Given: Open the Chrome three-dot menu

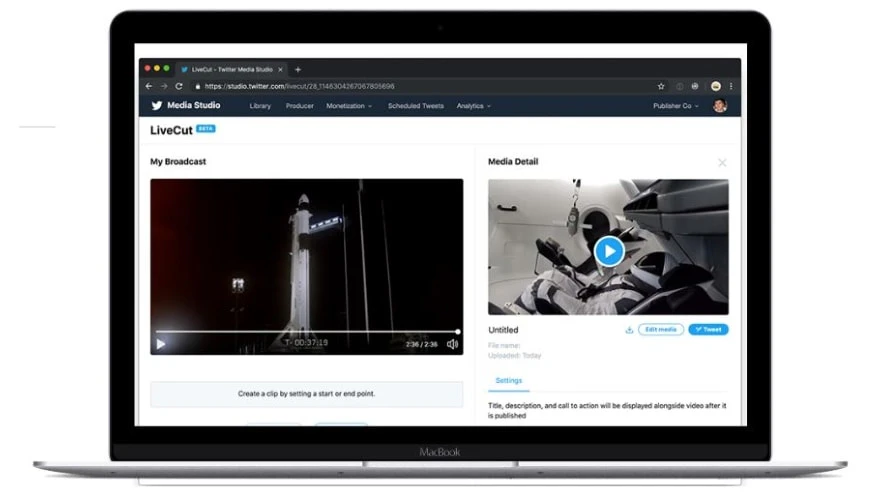Looking at the screenshot, I should 731,86.
